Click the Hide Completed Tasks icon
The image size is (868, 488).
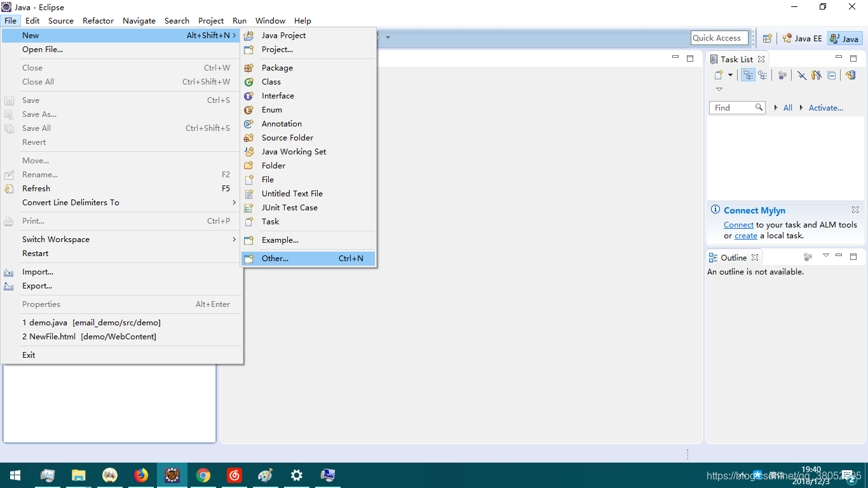pos(802,75)
